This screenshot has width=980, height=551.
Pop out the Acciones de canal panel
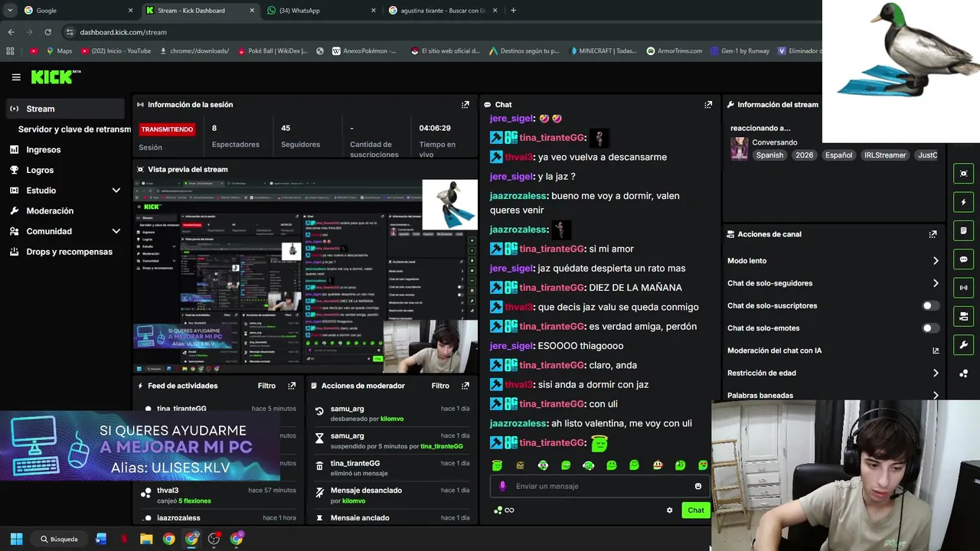pyautogui.click(x=933, y=234)
